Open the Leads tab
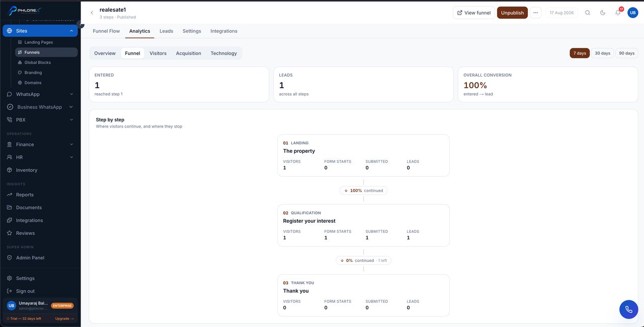644x327 pixels. pyautogui.click(x=167, y=31)
